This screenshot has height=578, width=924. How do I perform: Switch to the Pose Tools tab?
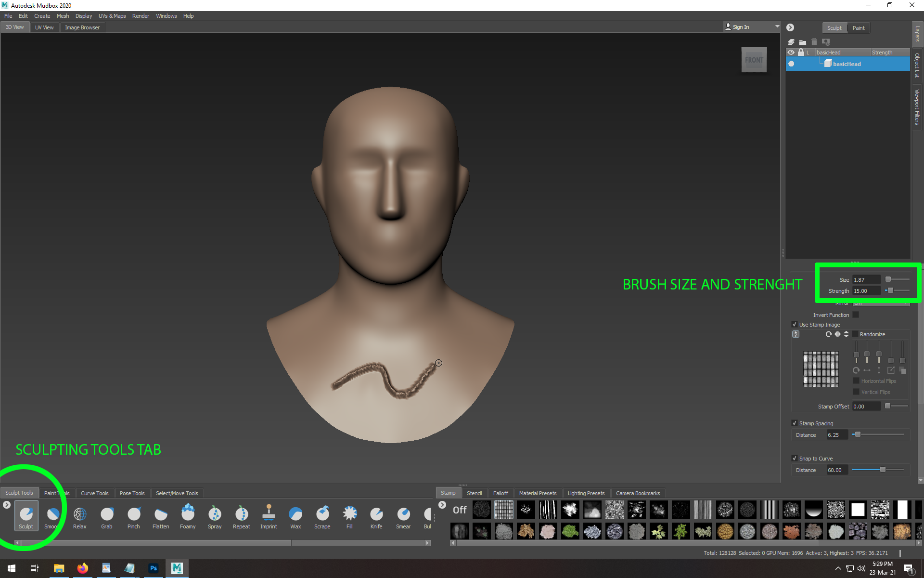[x=132, y=493]
